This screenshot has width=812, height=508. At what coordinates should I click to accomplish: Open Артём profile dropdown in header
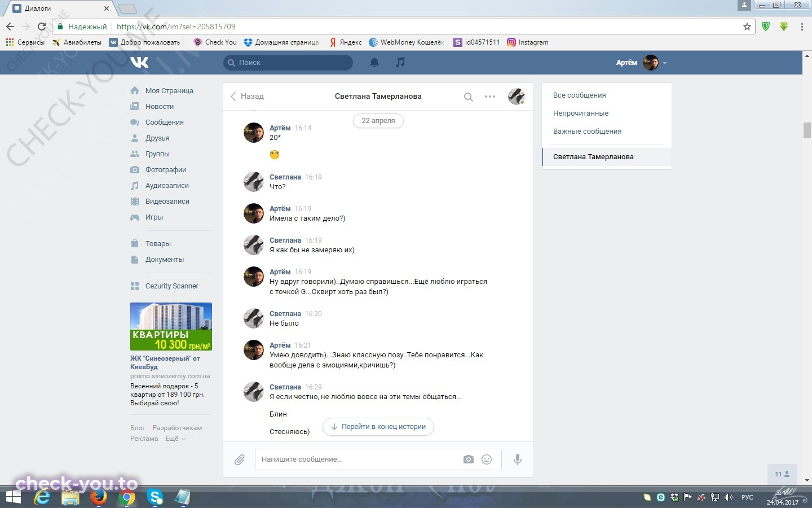(x=641, y=63)
